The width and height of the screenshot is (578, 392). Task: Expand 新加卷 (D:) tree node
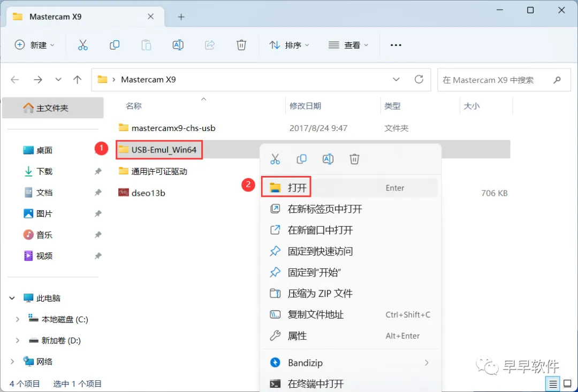[x=17, y=341]
